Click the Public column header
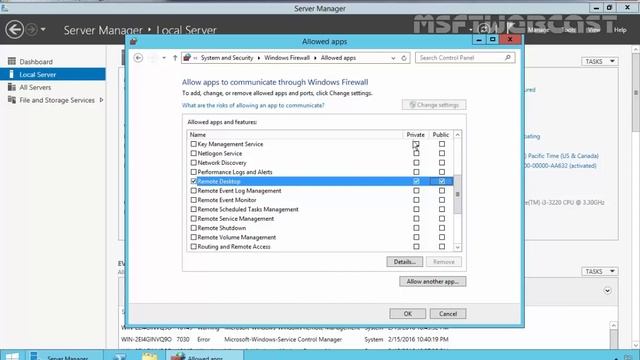 [441, 135]
